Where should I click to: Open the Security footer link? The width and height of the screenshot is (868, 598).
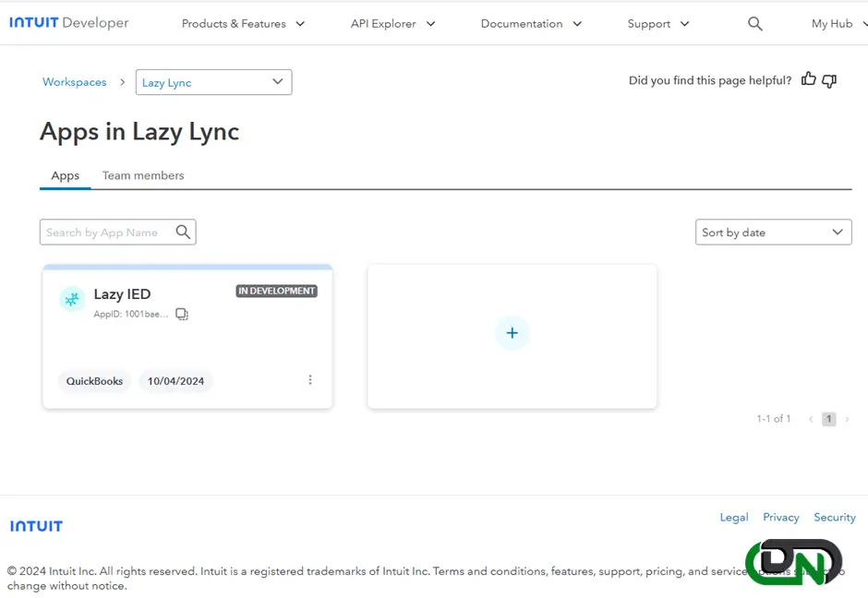834,517
